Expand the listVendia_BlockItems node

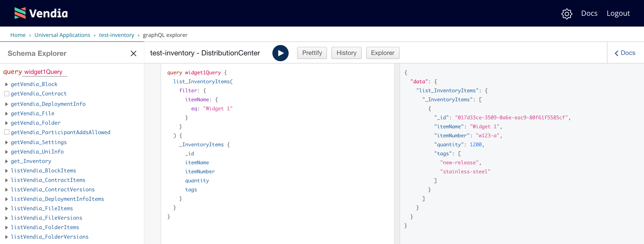(7, 171)
